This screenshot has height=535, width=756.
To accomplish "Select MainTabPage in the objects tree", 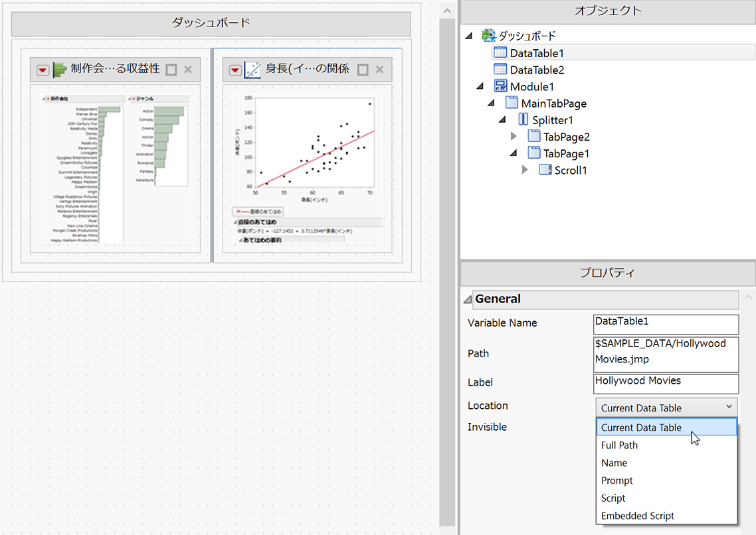I will tap(554, 104).
